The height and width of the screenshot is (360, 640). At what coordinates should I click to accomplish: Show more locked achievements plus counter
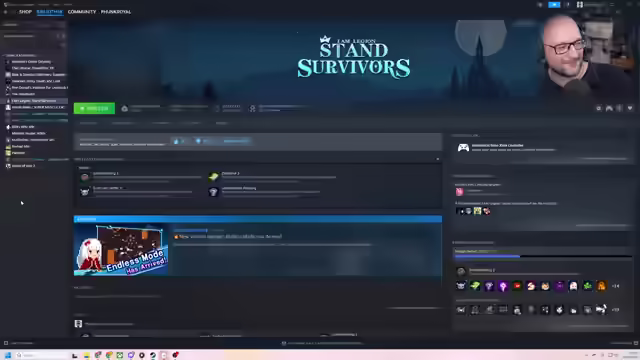(x=616, y=310)
